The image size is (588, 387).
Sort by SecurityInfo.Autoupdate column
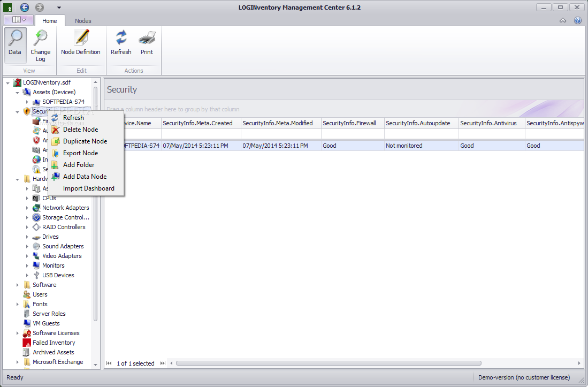pos(422,123)
